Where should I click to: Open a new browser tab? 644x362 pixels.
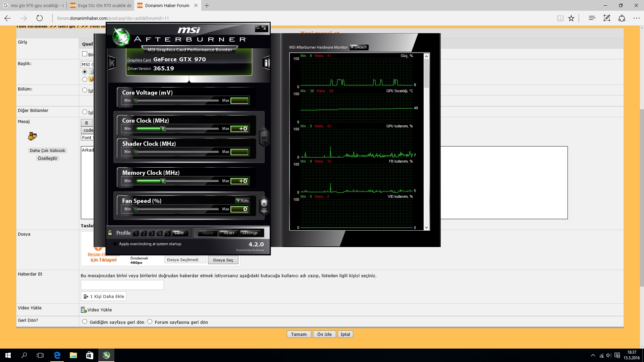click(x=207, y=5)
